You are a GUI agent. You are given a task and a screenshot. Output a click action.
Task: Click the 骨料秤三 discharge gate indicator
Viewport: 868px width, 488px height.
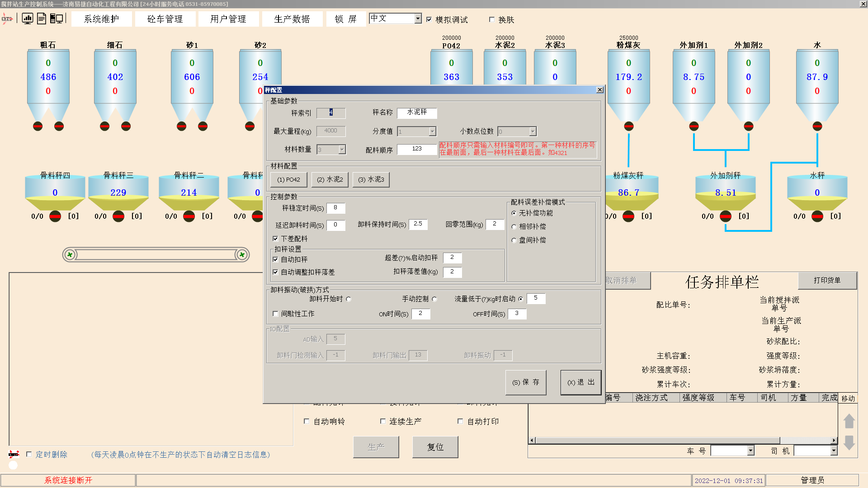(x=118, y=216)
